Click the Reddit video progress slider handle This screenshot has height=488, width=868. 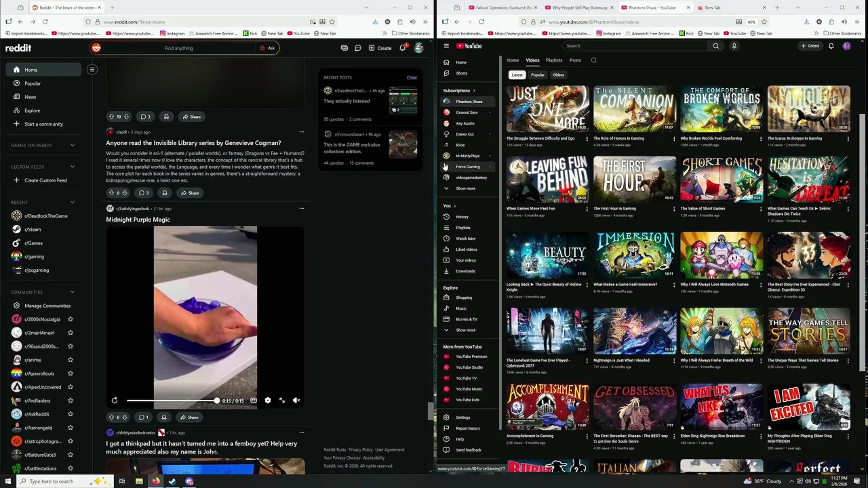[x=216, y=401]
